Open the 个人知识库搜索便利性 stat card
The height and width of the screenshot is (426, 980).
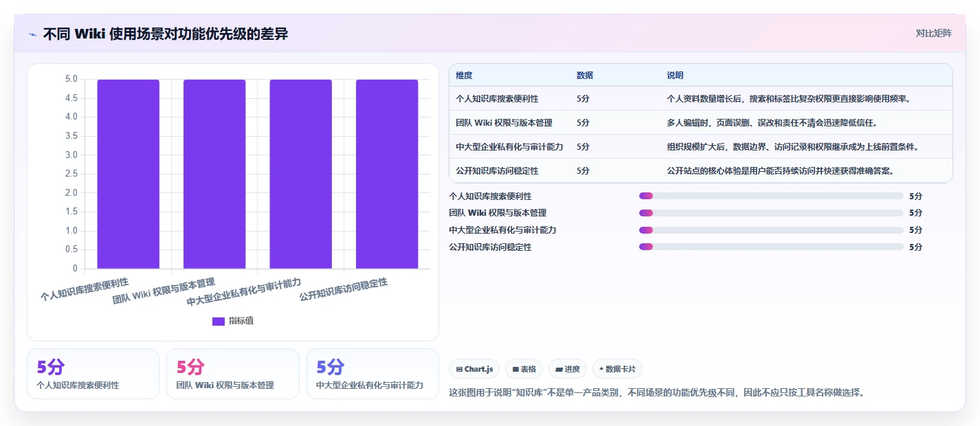93,374
